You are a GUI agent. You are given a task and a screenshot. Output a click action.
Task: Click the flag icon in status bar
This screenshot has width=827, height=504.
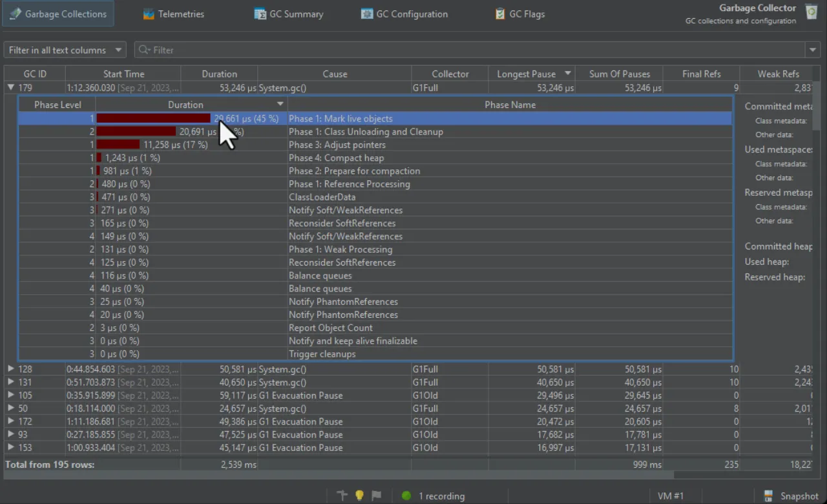tap(377, 496)
